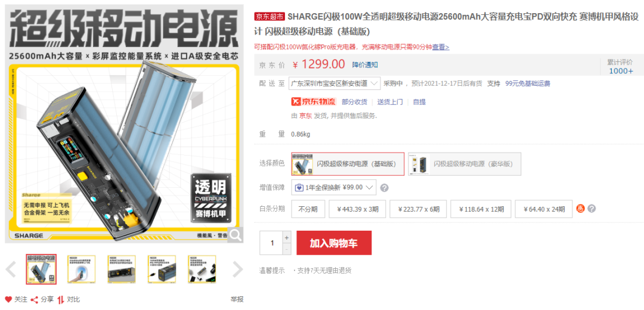Click the 分享 share icon
Viewport: 644px width, 310px height.
(35, 299)
